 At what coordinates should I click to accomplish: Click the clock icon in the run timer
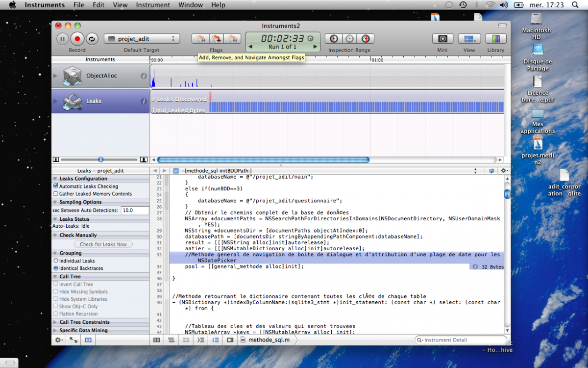[x=310, y=38]
